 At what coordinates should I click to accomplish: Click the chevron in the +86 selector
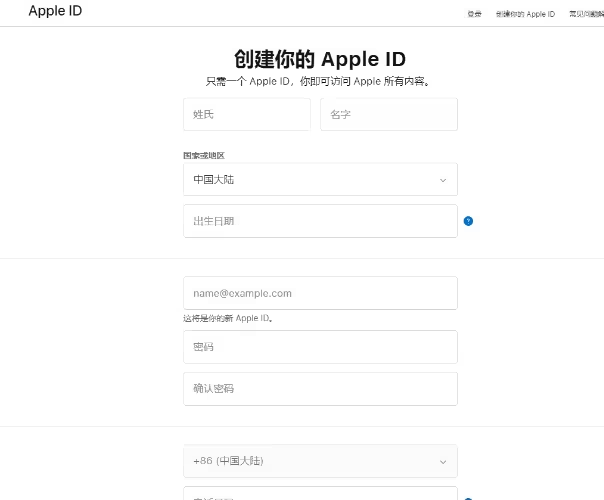(443, 462)
